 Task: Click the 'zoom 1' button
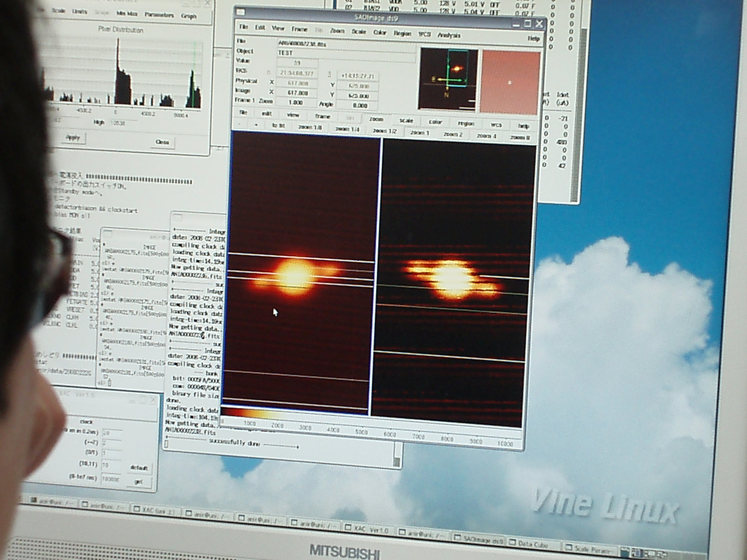pos(419,133)
